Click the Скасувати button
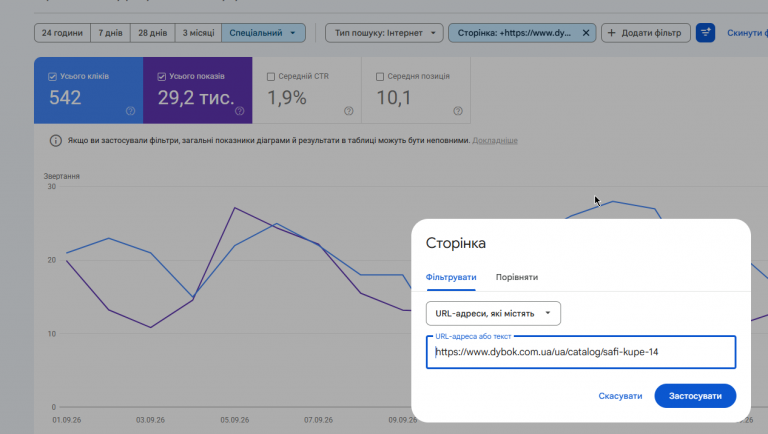 620,396
